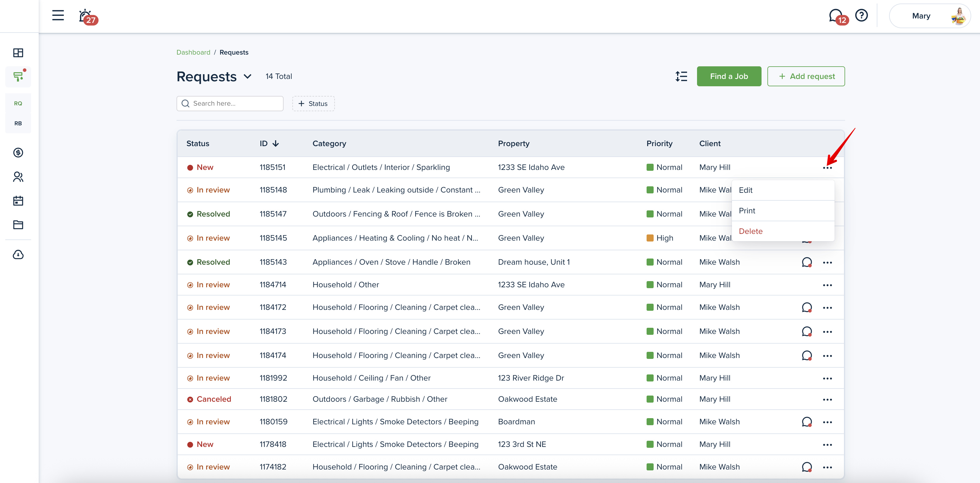Open the hamburger menu icon

(x=58, y=16)
